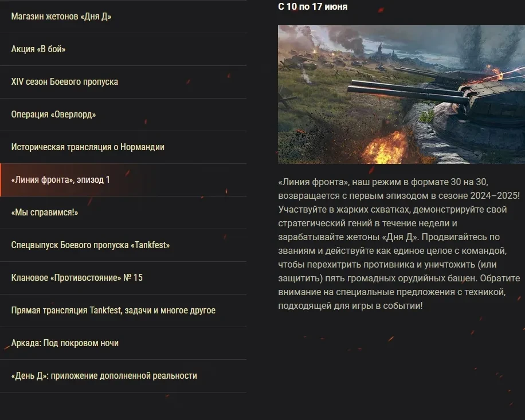Viewport: 525px width, 420px height.
Task: Click the «С 10 по 17 июня» date heading
Action: (313, 6)
